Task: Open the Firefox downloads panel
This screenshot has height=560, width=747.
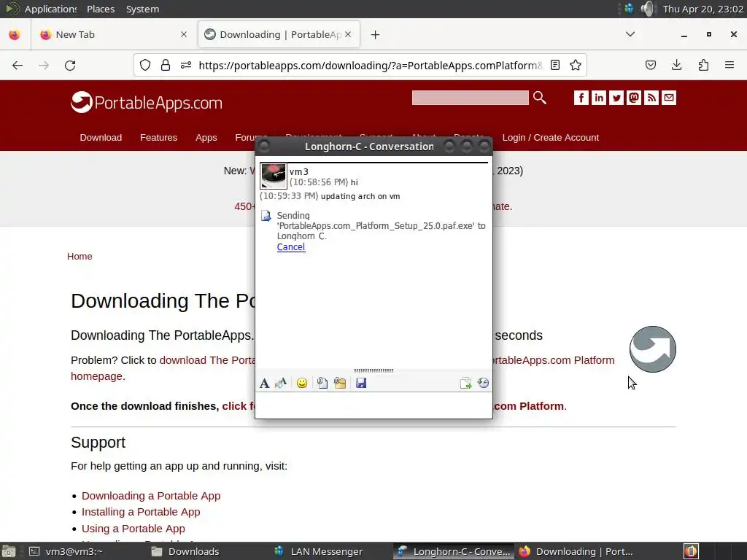Action: coord(677,65)
